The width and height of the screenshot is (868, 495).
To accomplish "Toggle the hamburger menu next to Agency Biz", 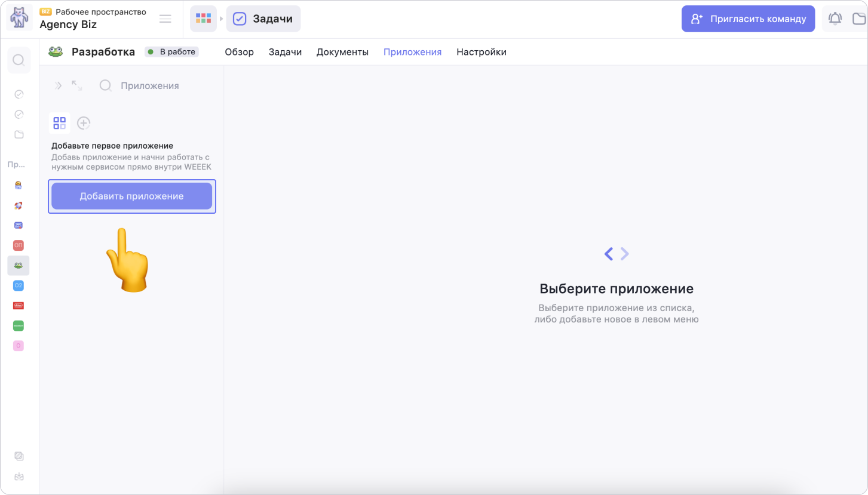I will [x=165, y=19].
